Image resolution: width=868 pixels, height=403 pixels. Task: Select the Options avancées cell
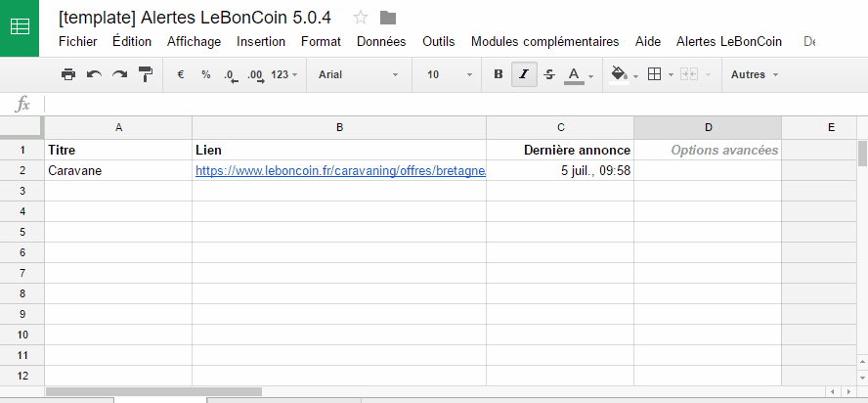coord(708,150)
